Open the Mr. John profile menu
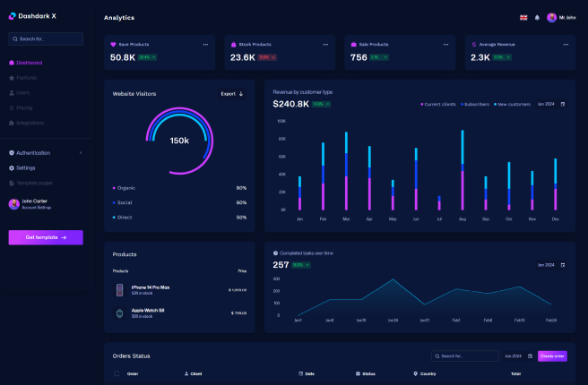Image resolution: width=588 pixels, height=385 pixels. [x=560, y=17]
